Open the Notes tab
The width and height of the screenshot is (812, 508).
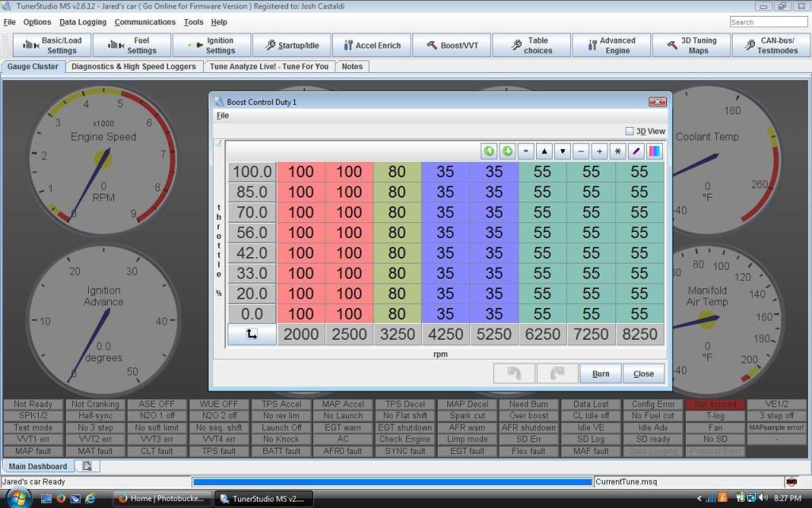click(352, 67)
